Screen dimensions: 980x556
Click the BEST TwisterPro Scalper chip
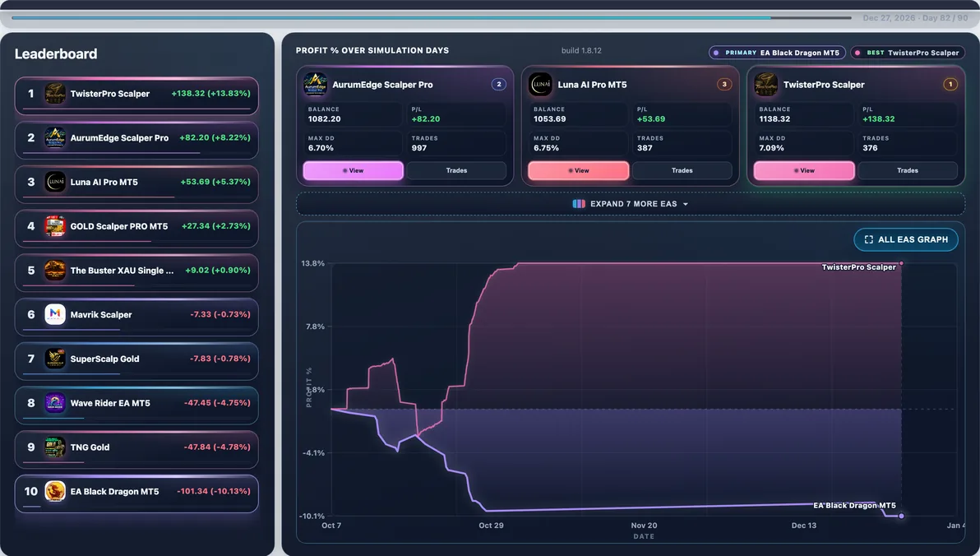[x=907, y=53]
